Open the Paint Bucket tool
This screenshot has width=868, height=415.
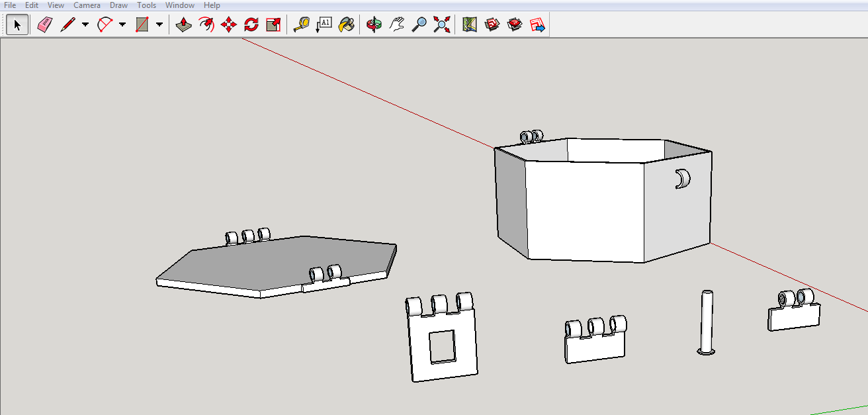click(x=346, y=24)
